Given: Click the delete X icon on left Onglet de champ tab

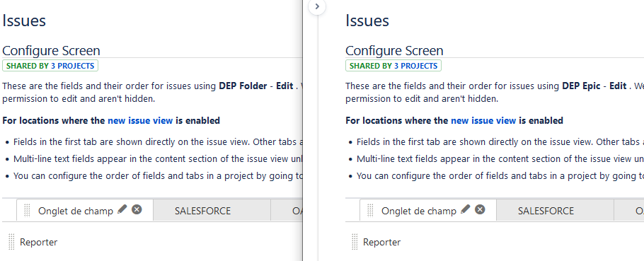Looking at the screenshot, I should [137, 209].
